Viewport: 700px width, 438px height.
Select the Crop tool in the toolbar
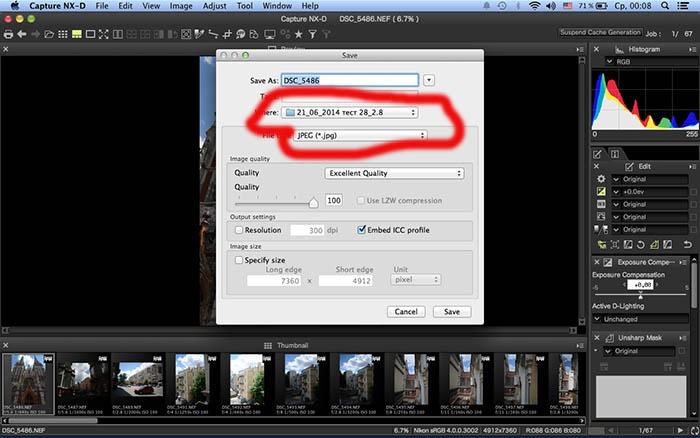click(227, 34)
